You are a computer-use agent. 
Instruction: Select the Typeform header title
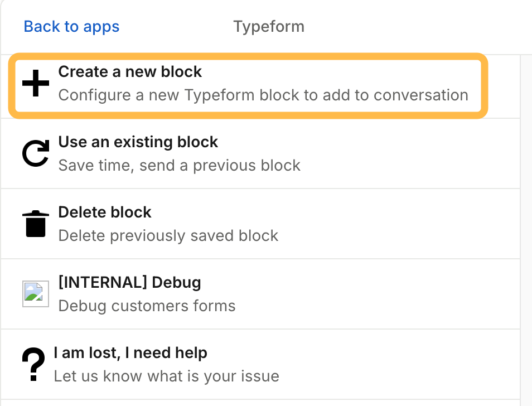(269, 26)
